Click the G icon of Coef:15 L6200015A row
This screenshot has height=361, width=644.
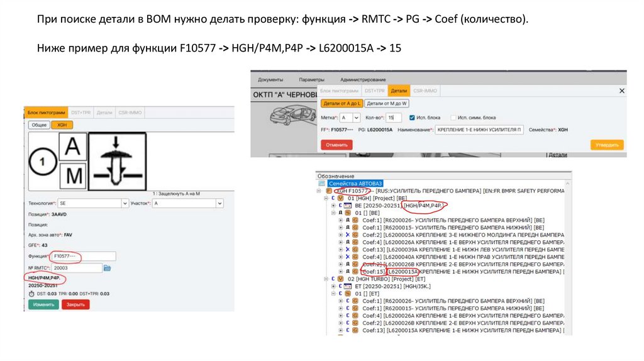coord(355,272)
